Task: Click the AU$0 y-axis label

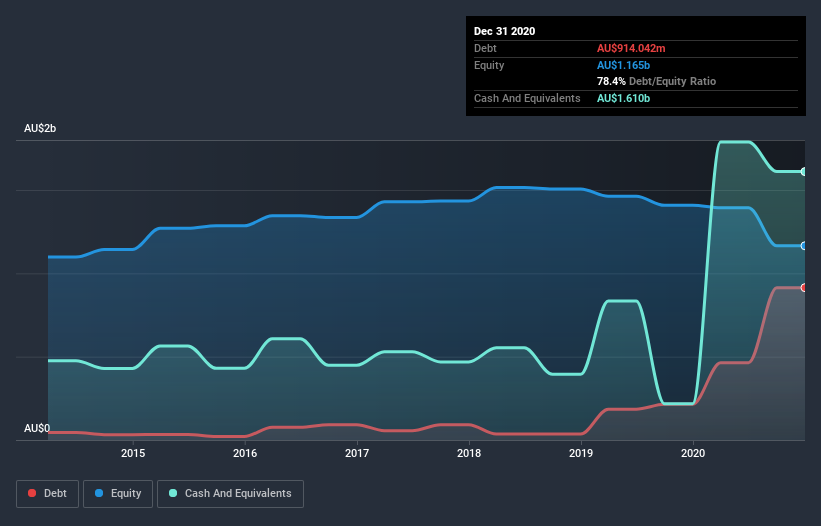Action: click(37, 428)
